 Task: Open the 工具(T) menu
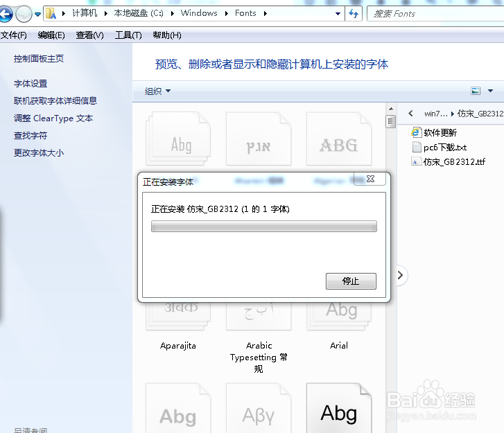pyautogui.click(x=128, y=35)
